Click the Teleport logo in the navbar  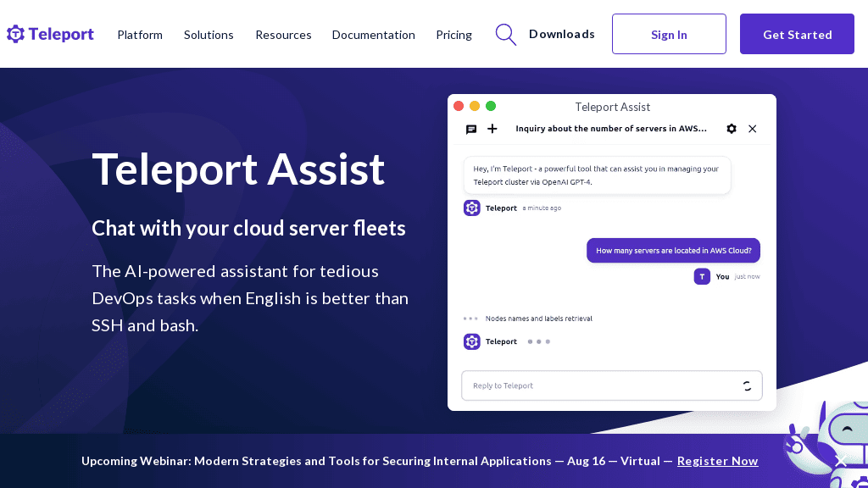click(x=49, y=34)
